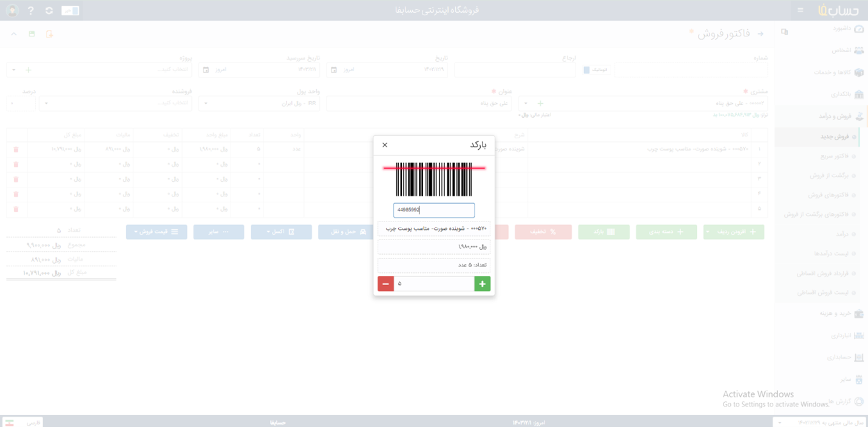
Task: Open the افزودن ردیف dropdown arrow
Action: point(708,232)
